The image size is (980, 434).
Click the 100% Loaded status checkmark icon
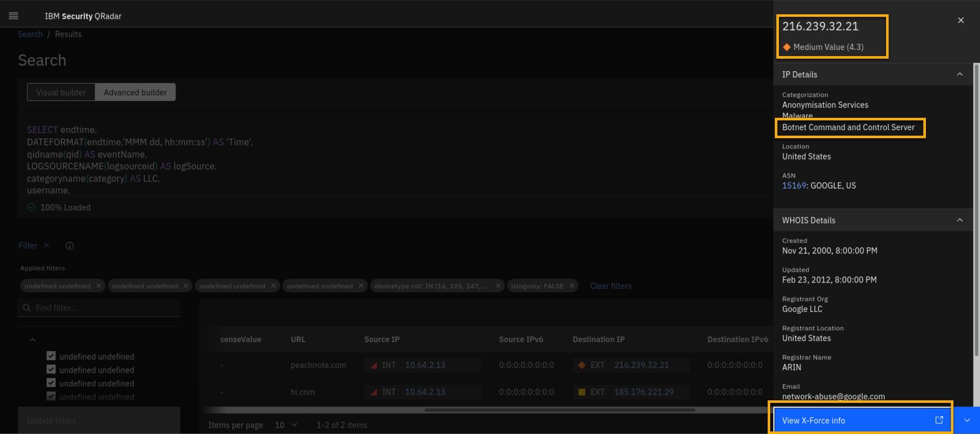pos(31,207)
